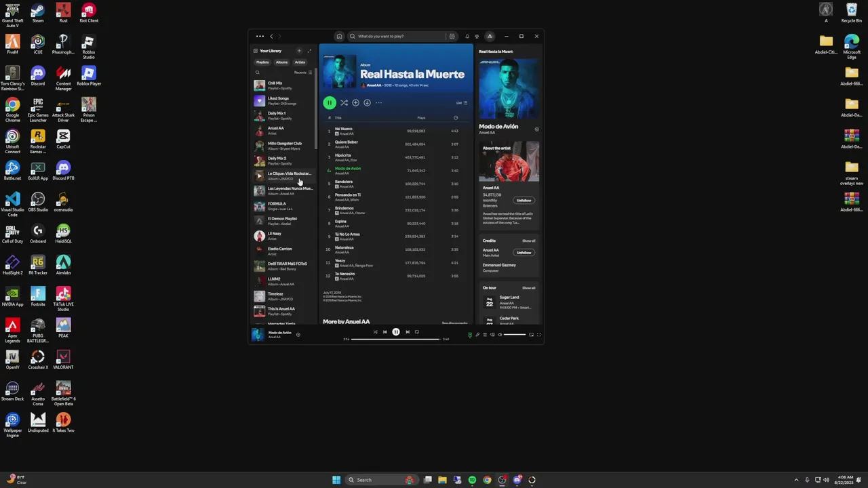The image size is (868, 488).
Task: Play La Clique: Vida Rockstar from library
Action: (259, 176)
